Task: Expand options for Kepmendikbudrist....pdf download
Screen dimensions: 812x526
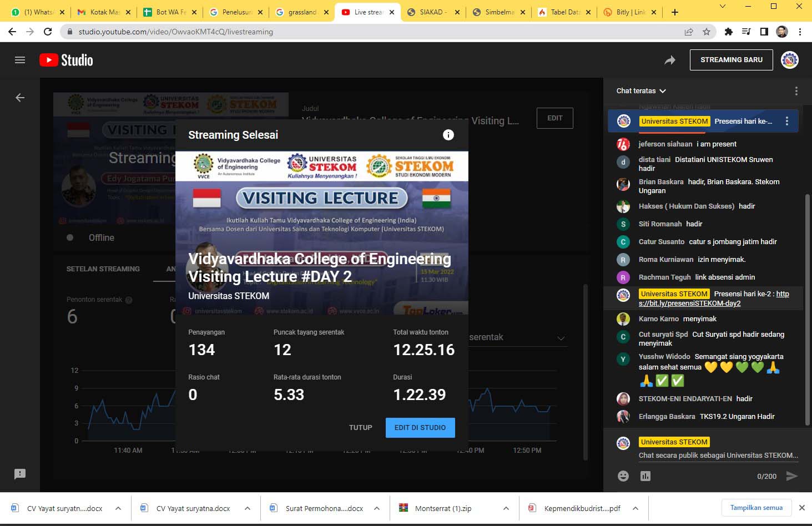Action: pos(636,508)
